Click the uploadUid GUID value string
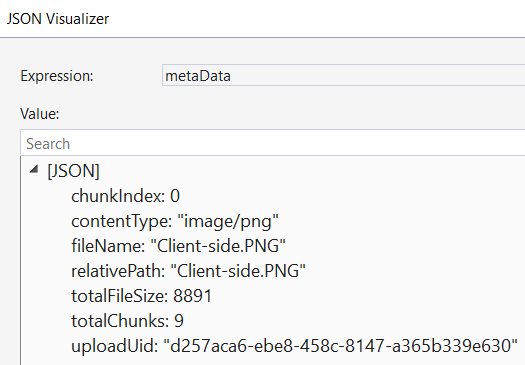The height and width of the screenshot is (365, 525). pyautogui.click(x=341, y=346)
